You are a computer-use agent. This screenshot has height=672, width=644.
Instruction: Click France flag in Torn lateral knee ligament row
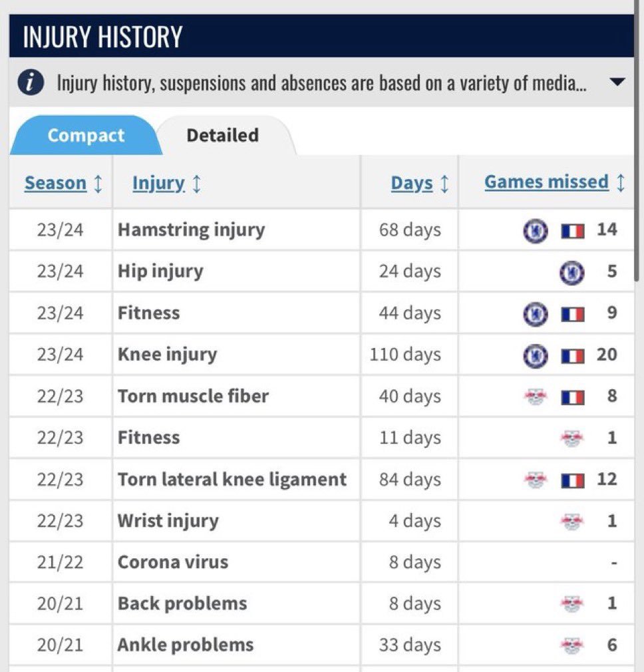click(x=573, y=480)
